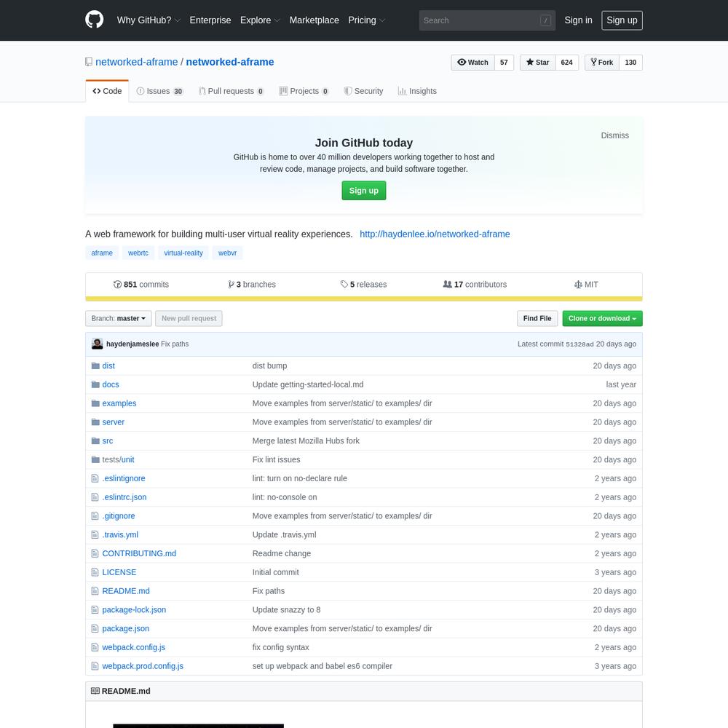
Task: Click the README.md book icon header
Action: point(95,691)
